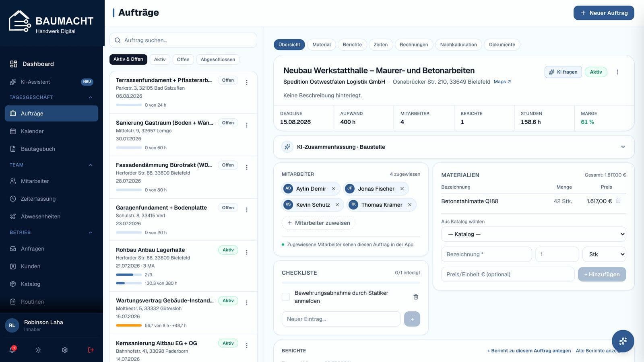The height and width of the screenshot is (362, 644).
Task: Collapse the BETRIEB sidebar section
Action: coord(52,232)
